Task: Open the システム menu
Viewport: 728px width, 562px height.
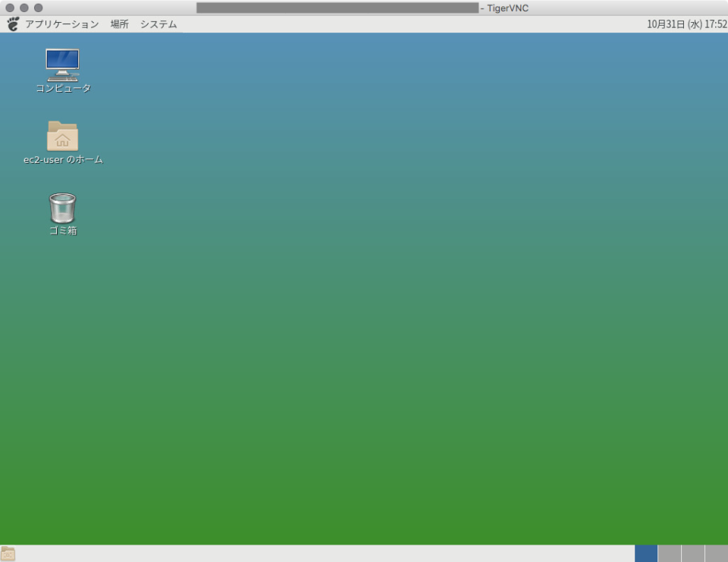Action: pyautogui.click(x=158, y=24)
